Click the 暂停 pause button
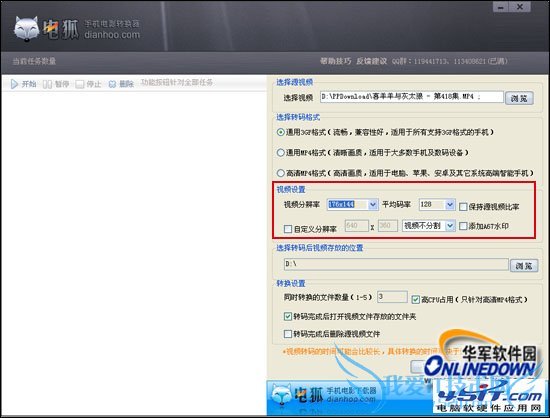 (x=56, y=84)
